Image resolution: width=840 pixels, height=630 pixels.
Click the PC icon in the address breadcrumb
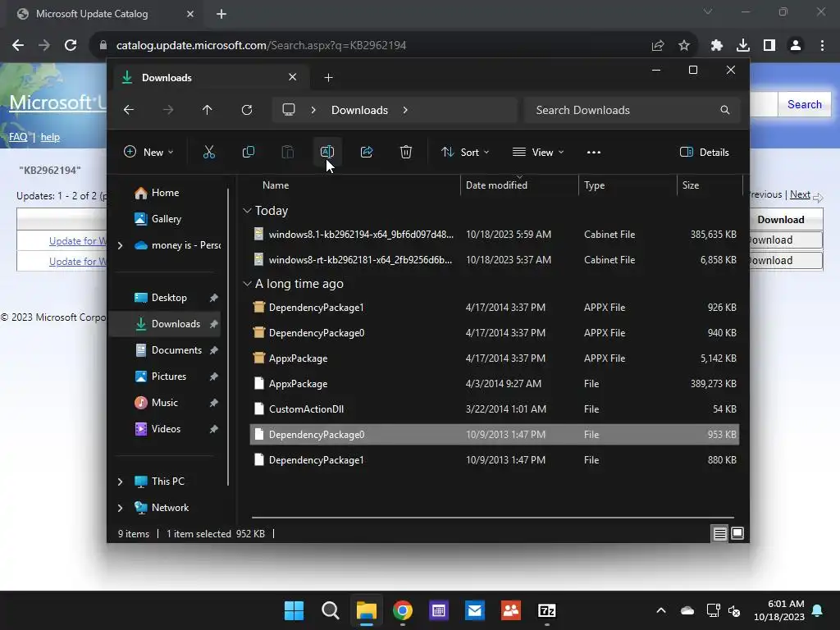[289, 110]
